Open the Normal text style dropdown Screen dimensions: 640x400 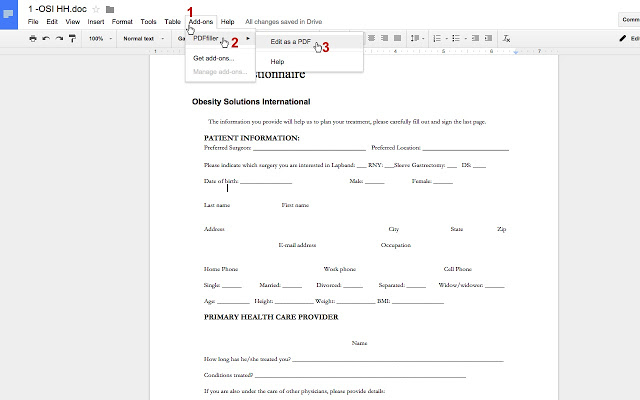(x=144, y=38)
